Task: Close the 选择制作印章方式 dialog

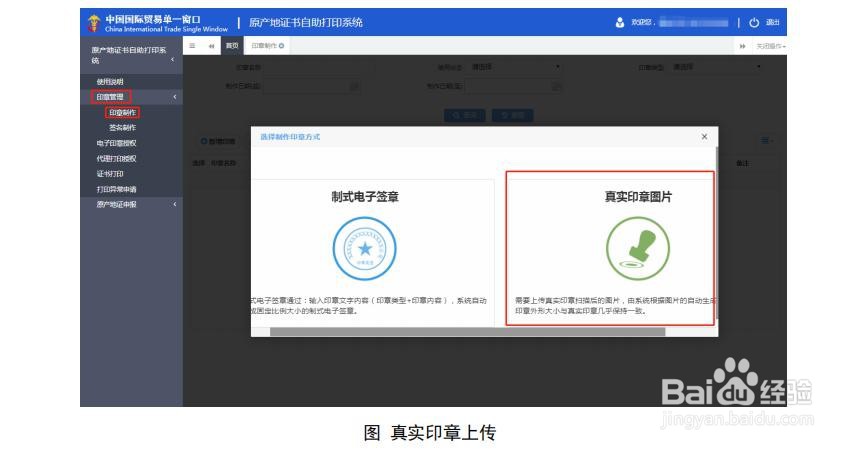Action: pos(704,136)
